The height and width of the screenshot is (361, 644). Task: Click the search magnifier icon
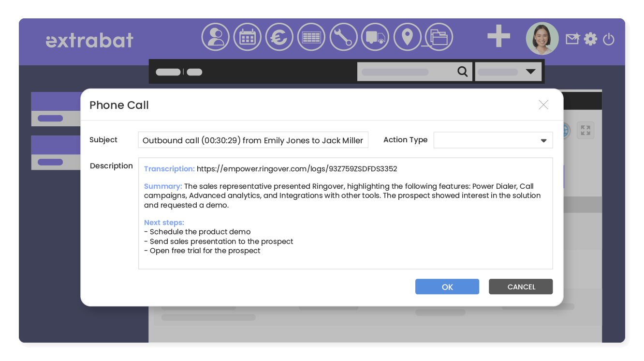(463, 72)
